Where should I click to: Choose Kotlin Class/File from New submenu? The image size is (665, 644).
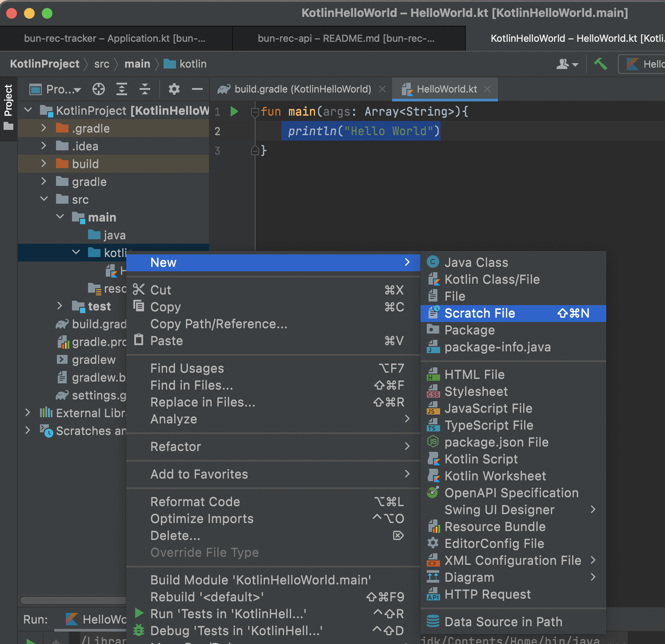tap(513, 279)
